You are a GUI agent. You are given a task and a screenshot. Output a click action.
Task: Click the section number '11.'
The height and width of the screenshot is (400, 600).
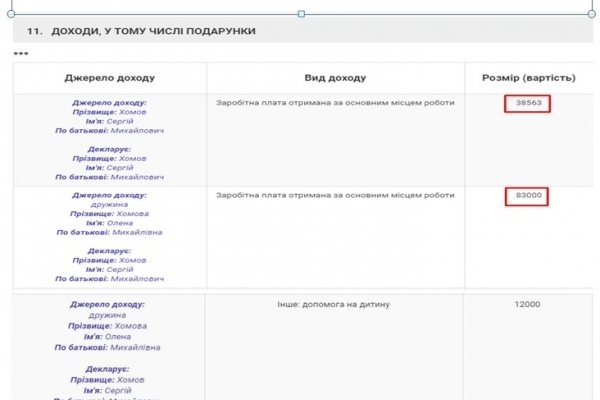(33, 32)
